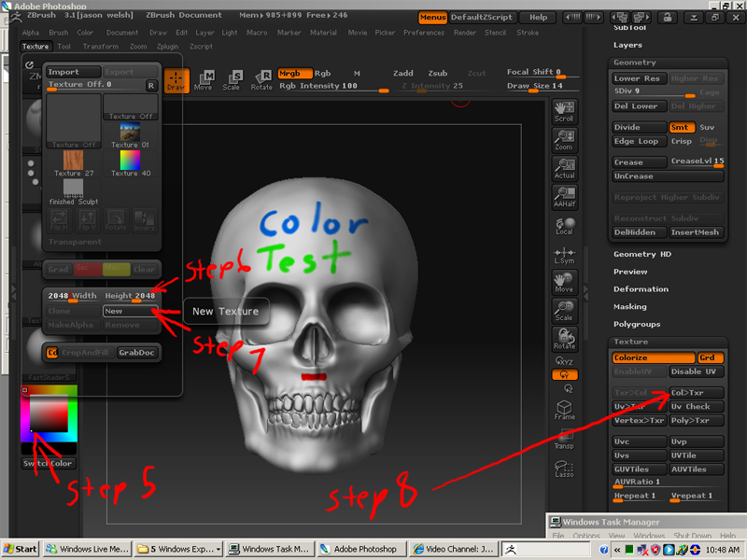
Task: Click the New texture button
Action: pyautogui.click(x=130, y=311)
